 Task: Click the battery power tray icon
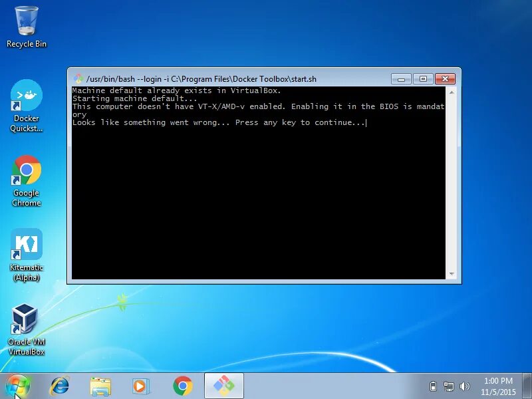pyautogui.click(x=433, y=386)
